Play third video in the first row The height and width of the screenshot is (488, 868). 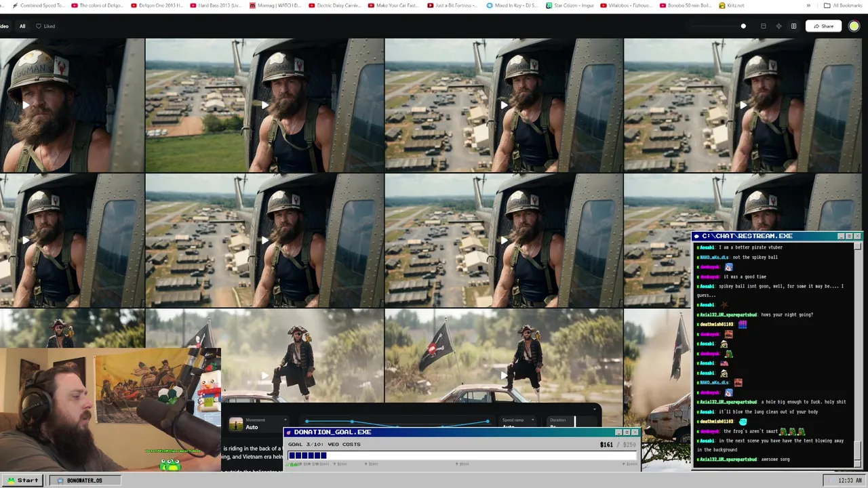503,105
